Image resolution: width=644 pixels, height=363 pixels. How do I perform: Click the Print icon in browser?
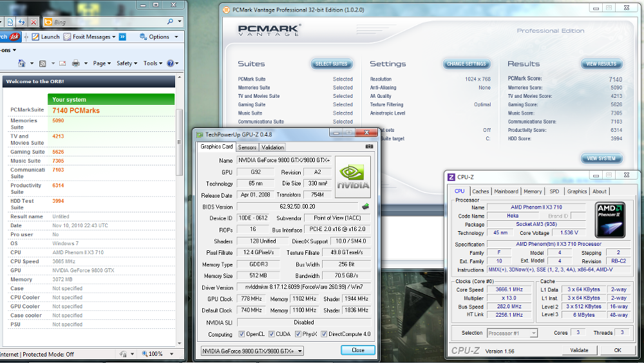(x=75, y=63)
